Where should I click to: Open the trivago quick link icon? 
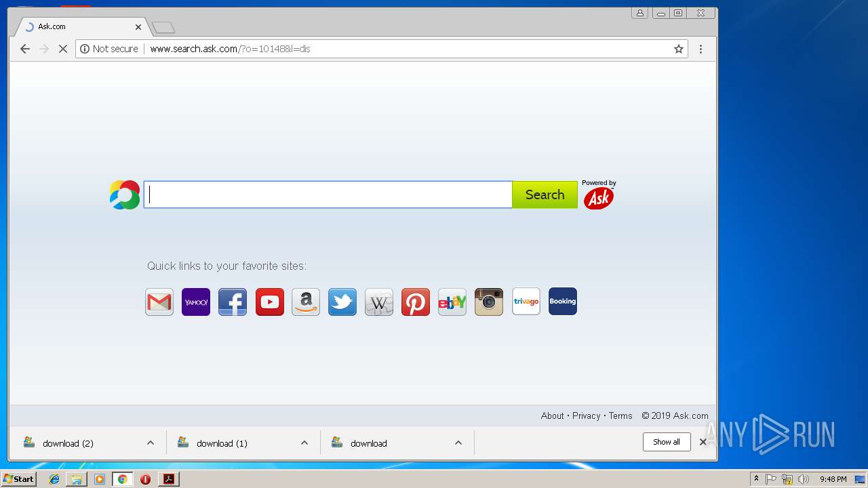click(x=526, y=302)
